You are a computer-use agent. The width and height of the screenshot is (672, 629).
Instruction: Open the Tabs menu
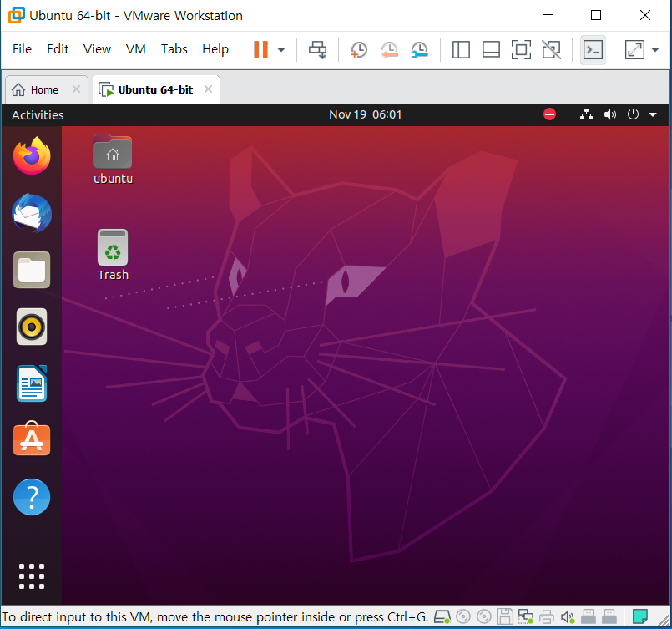(x=174, y=49)
